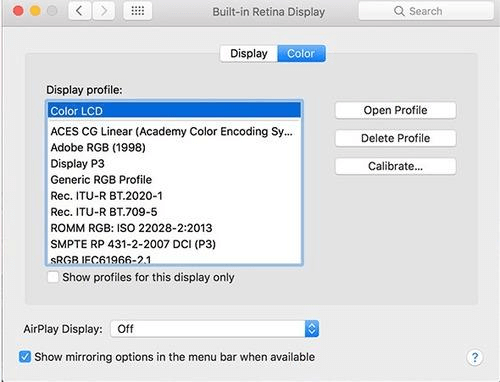
Task: Click the Open Profile button
Action: click(x=395, y=110)
